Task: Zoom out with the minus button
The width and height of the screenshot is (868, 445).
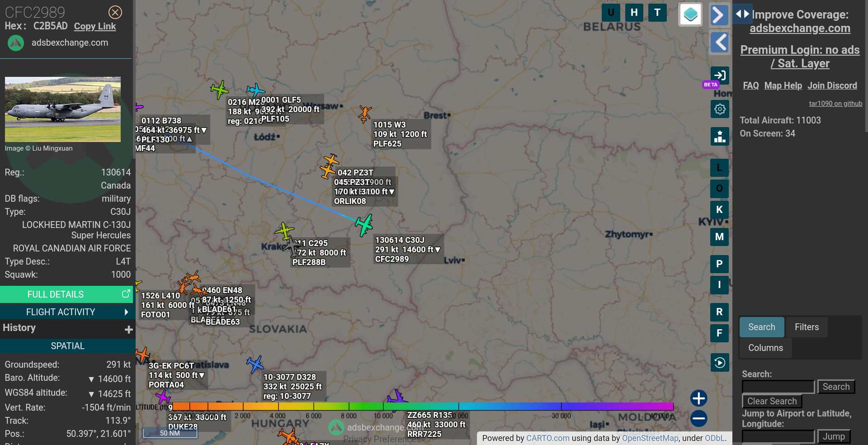Action: pos(698,418)
